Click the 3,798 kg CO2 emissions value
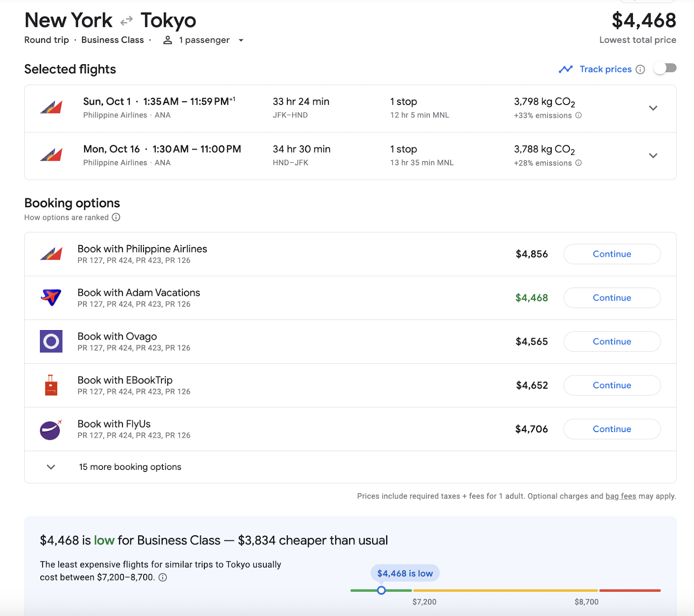The image size is (694, 616). coord(544,102)
